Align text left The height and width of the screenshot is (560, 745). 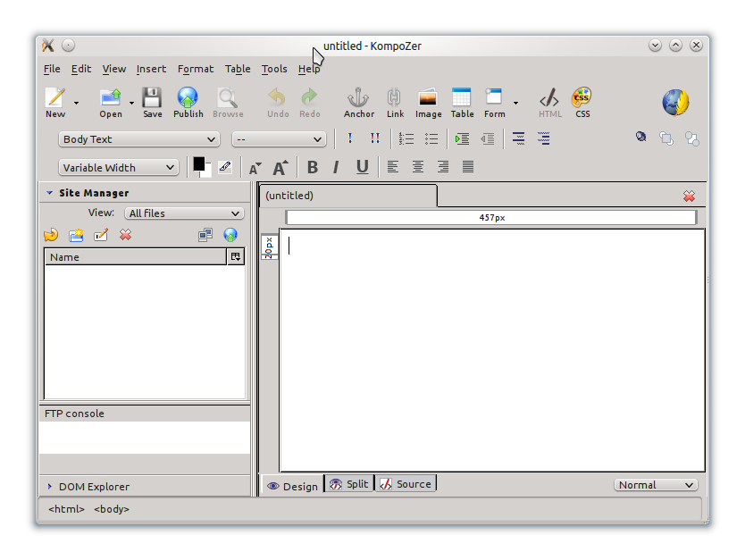coord(392,167)
